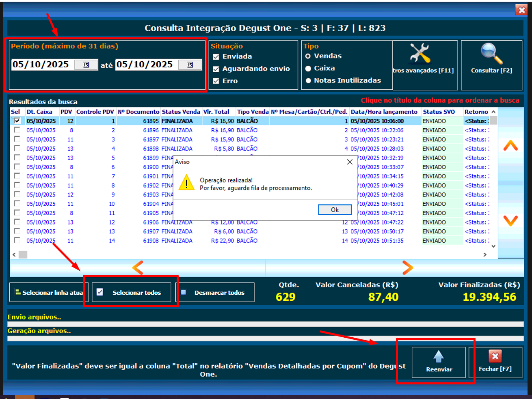Click the horizontal scrollbar thumb
Viewport: 532px width, 399px height.
(x=23, y=254)
